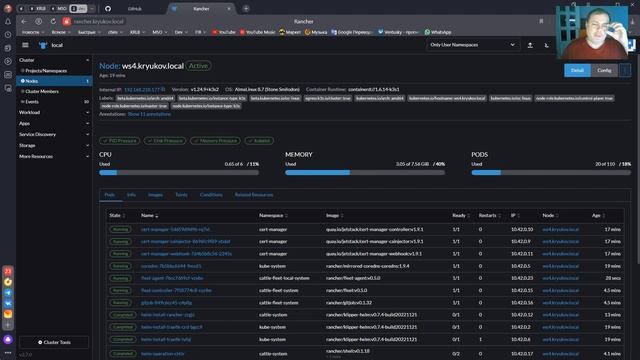Open the Telegram icon in browser sidebar
Screen dimensions: 640x360
click(8, 293)
